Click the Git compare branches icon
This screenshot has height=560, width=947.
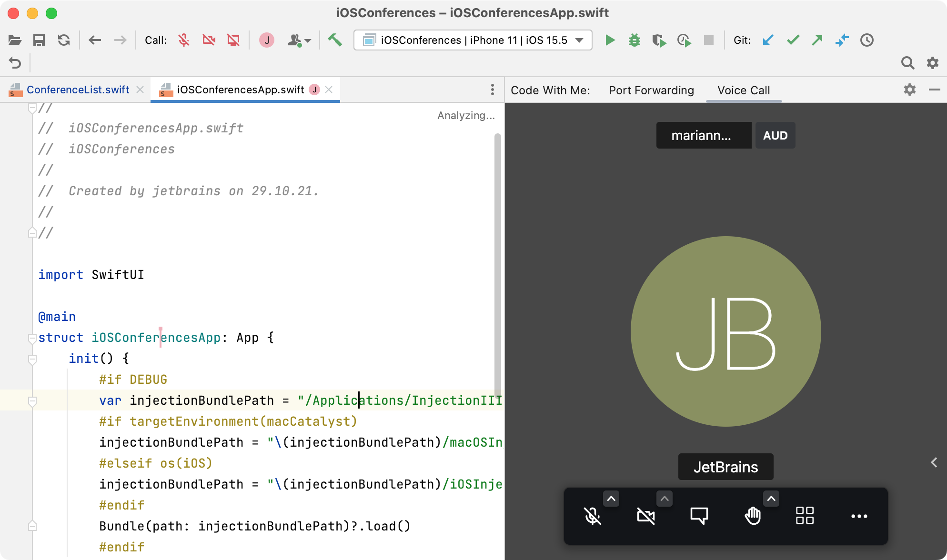842,40
